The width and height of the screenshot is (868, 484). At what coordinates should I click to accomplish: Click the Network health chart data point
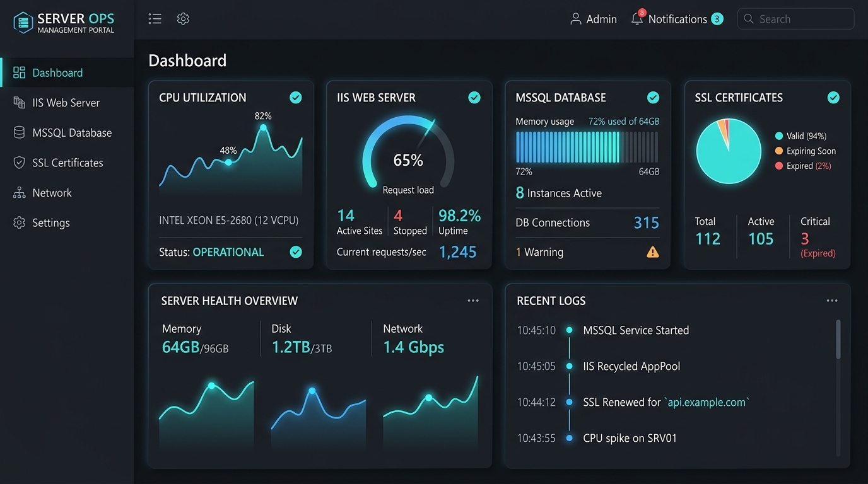click(429, 398)
